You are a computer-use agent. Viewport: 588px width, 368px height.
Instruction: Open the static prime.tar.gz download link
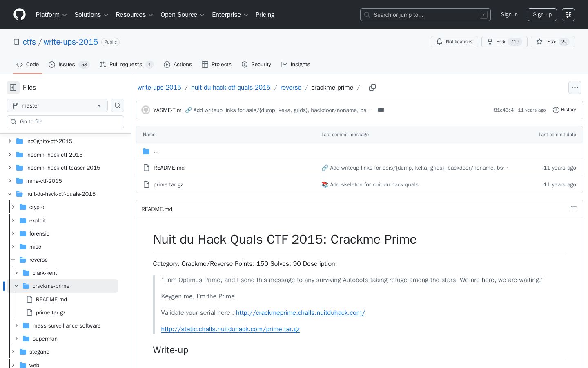(230, 329)
